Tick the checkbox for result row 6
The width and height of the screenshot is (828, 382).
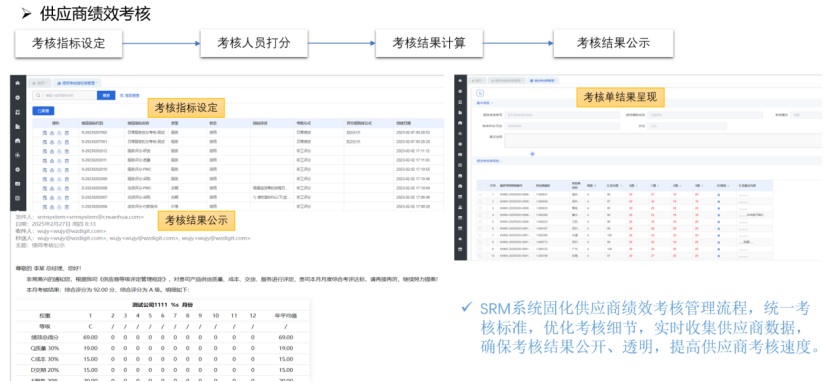pyautogui.click(x=480, y=228)
